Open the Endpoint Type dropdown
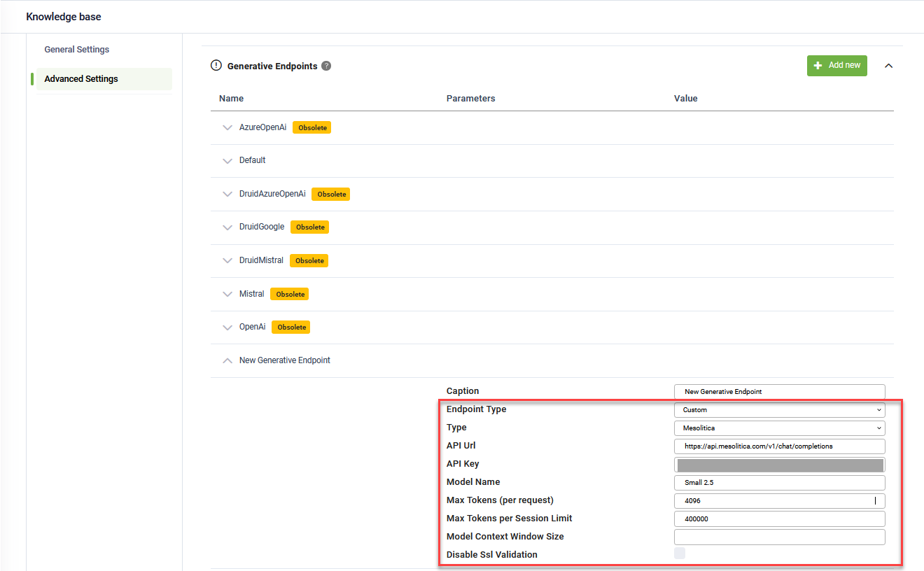This screenshot has width=924, height=571. pyautogui.click(x=780, y=410)
